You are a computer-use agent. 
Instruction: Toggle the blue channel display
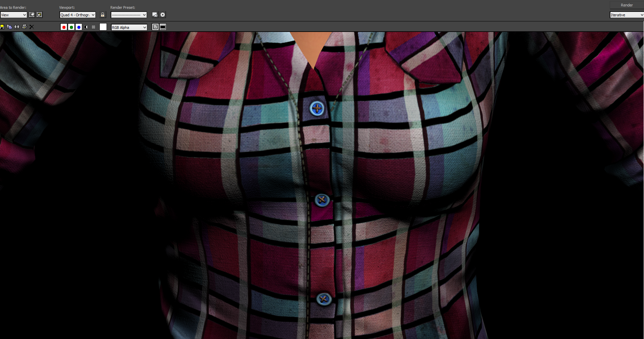click(79, 27)
